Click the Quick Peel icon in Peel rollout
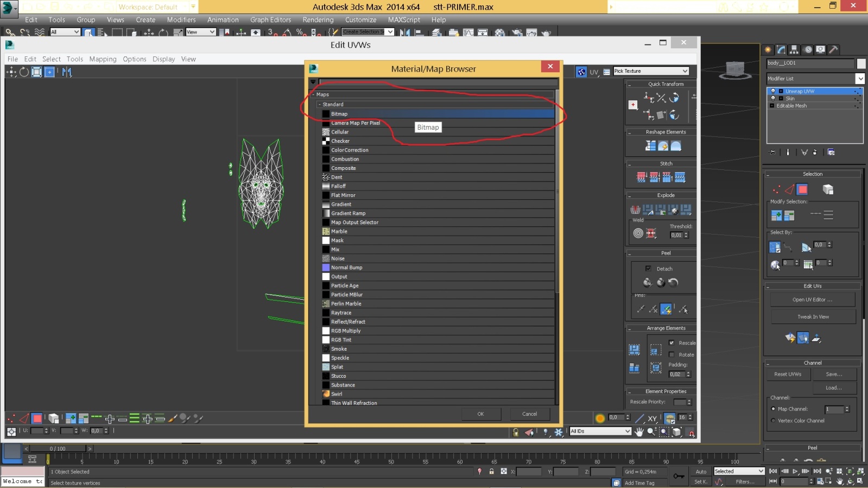Screen dimensions: 868x488 (x=648, y=282)
